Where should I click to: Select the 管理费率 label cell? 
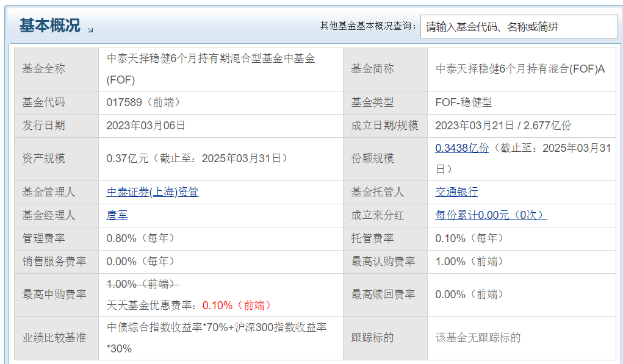(x=56, y=238)
